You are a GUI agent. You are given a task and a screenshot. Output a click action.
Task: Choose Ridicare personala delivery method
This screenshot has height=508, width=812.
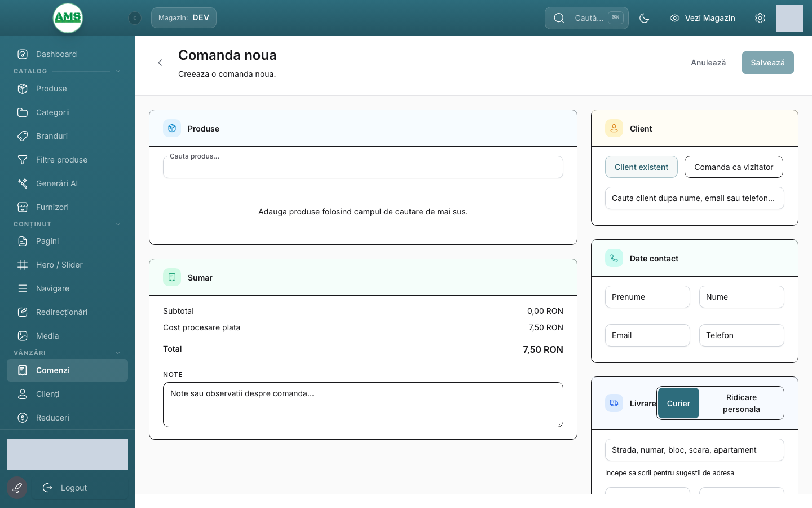[x=741, y=403]
